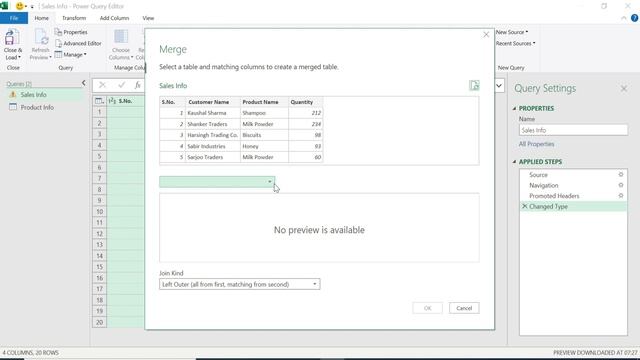This screenshot has height=360, width=640.
Task: Close the Merge dialog
Action: (x=486, y=35)
